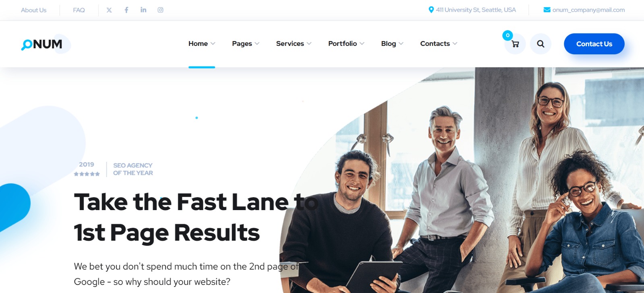The height and width of the screenshot is (293, 644).
Task: Click the onum_company@mail.com email link
Action: tap(588, 10)
